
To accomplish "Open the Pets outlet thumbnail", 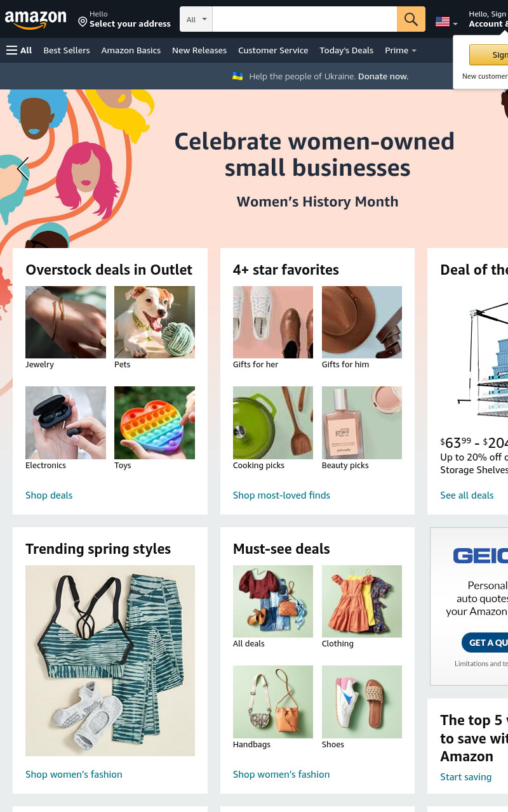I will (x=154, y=322).
